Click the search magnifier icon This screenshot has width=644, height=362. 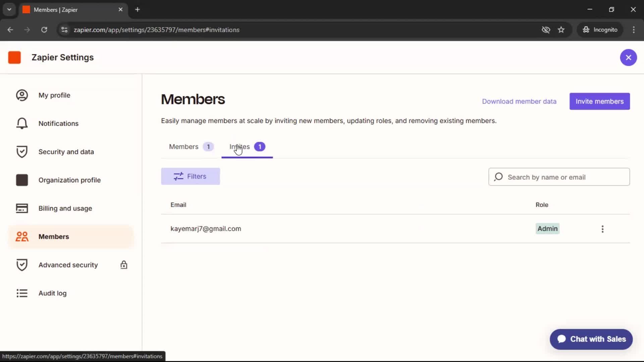pos(498,177)
